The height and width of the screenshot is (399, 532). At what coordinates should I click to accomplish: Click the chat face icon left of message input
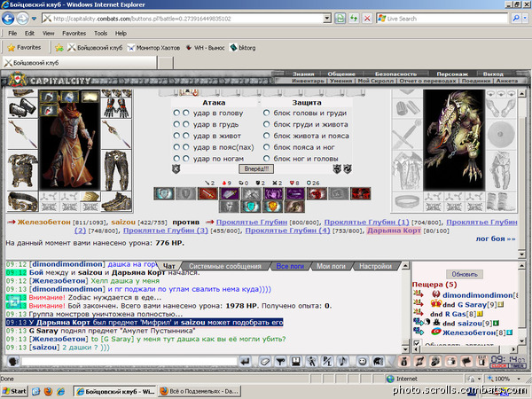click(x=13, y=362)
